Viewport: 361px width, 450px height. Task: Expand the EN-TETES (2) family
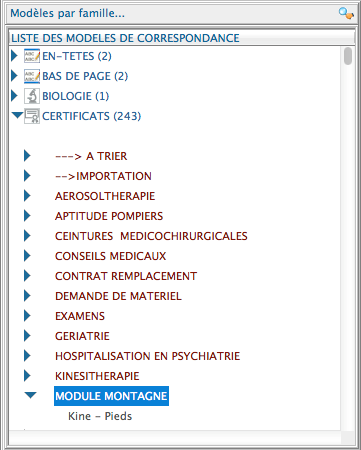[x=14, y=56]
